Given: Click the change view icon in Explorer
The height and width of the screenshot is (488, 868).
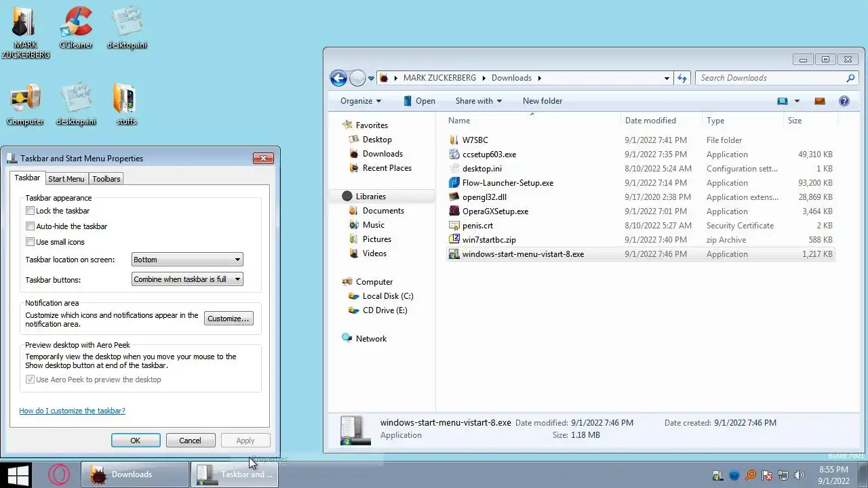Looking at the screenshot, I should click(783, 101).
